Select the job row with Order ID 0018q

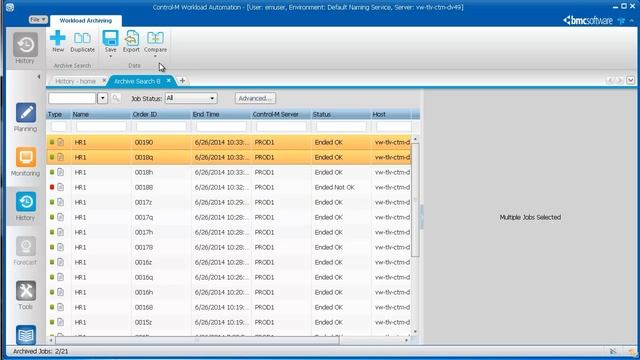pyautogui.click(x=229, y=157)
